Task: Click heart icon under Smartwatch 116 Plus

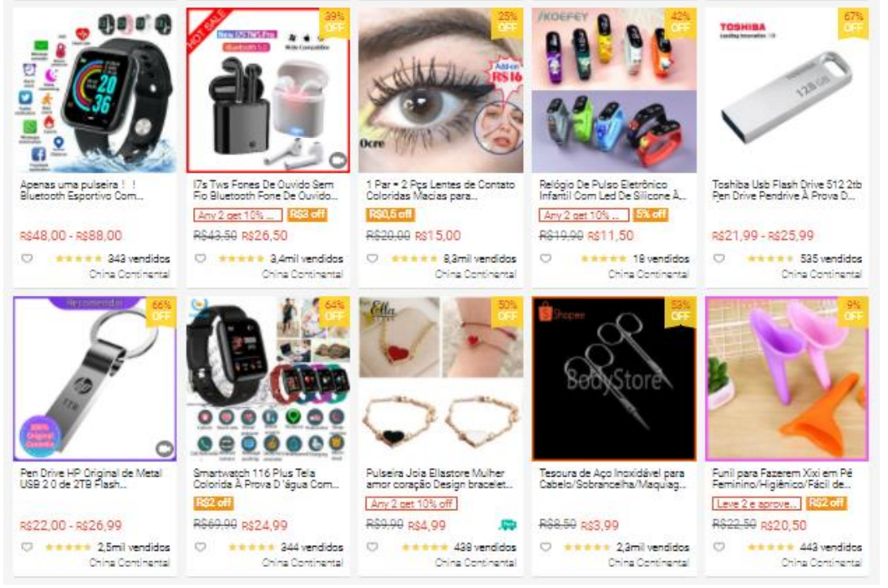Action: (x=200, y=547)
